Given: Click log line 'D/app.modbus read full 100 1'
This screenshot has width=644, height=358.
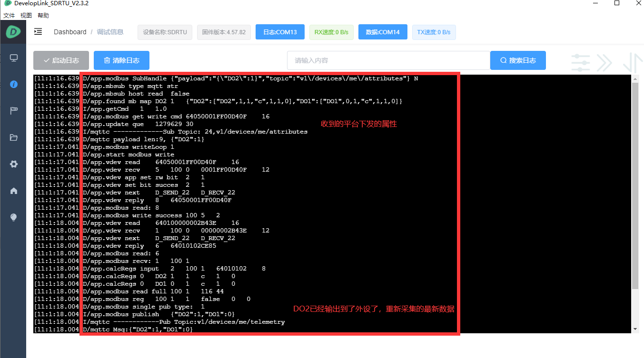Looking at the screenshot, I should click(129, 291).
